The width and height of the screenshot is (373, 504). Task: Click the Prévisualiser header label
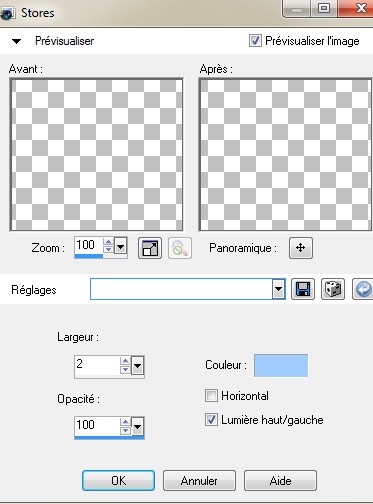click(x=64, y=41)
